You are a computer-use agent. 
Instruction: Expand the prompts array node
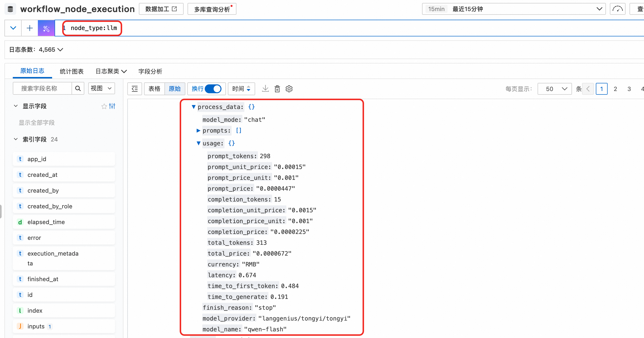tap(199, 131)
